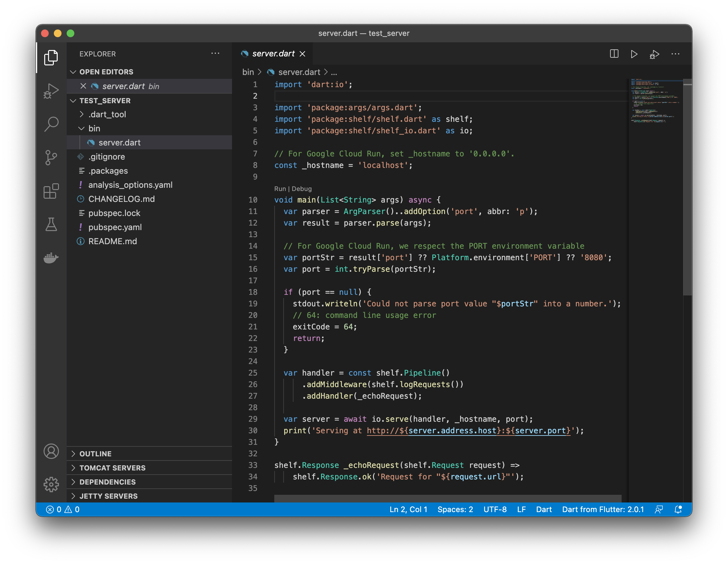Collapse the TEST_SERVER folder section
Screen dimensions: 728x564
coord(73,101)
